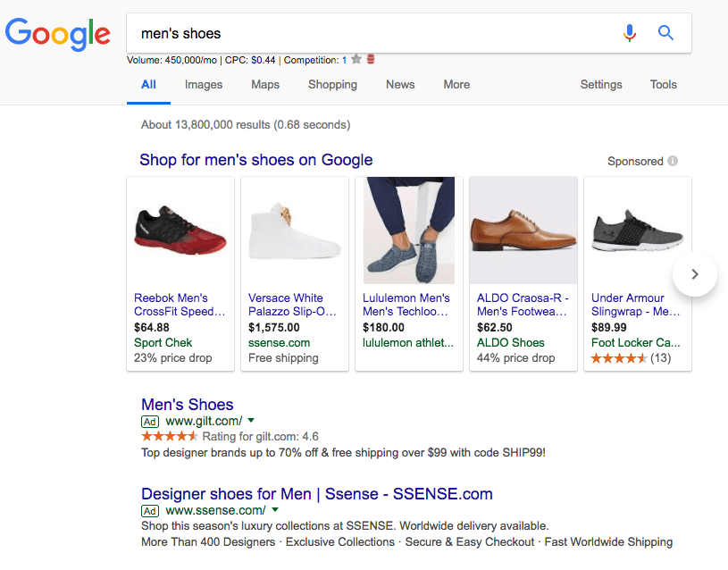Image resolution: width=728 pixels, height=570 pixels.
Task: Select the Reebok red shoe thumbnail
Action: 180,231
